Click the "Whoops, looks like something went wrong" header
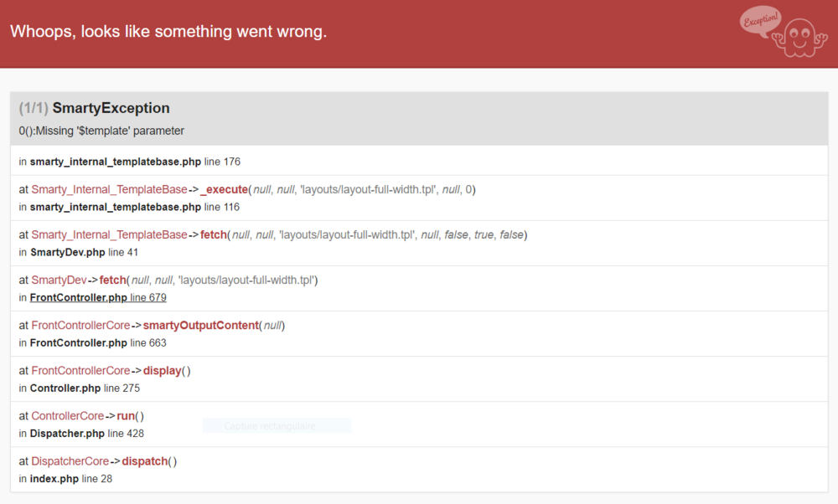 168,32
